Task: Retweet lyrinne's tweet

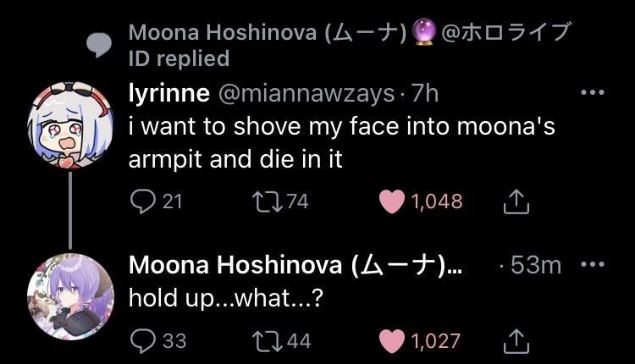Action: tap(265, 201)
